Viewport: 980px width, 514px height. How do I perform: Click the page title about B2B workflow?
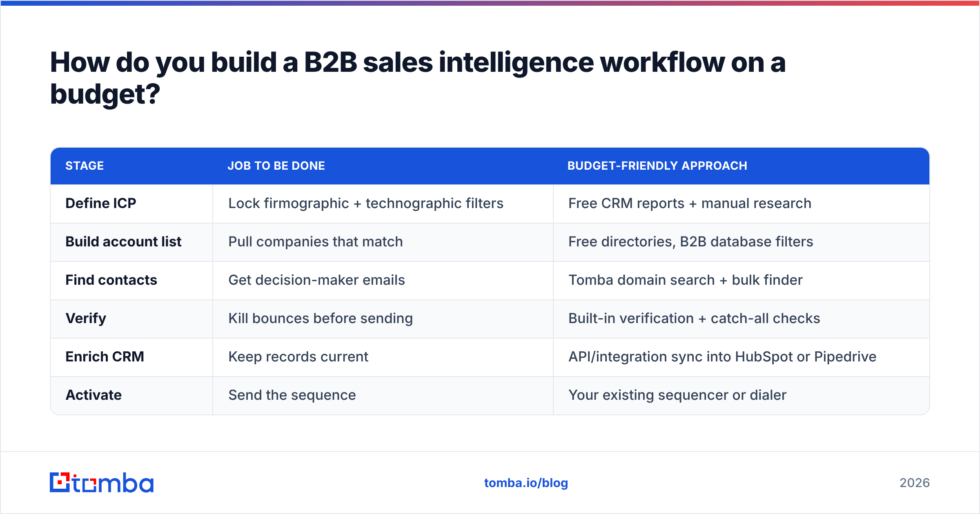(x=417, y=78)
